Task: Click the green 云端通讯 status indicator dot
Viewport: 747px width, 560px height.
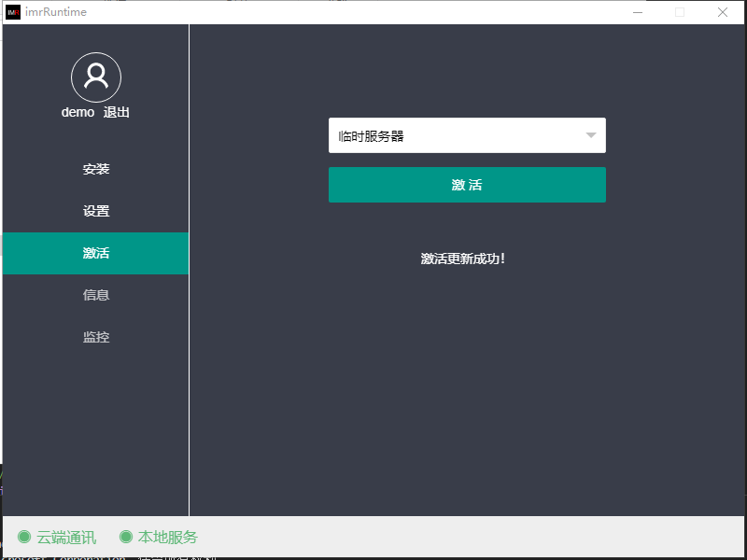Action: (x=24, y=537)
